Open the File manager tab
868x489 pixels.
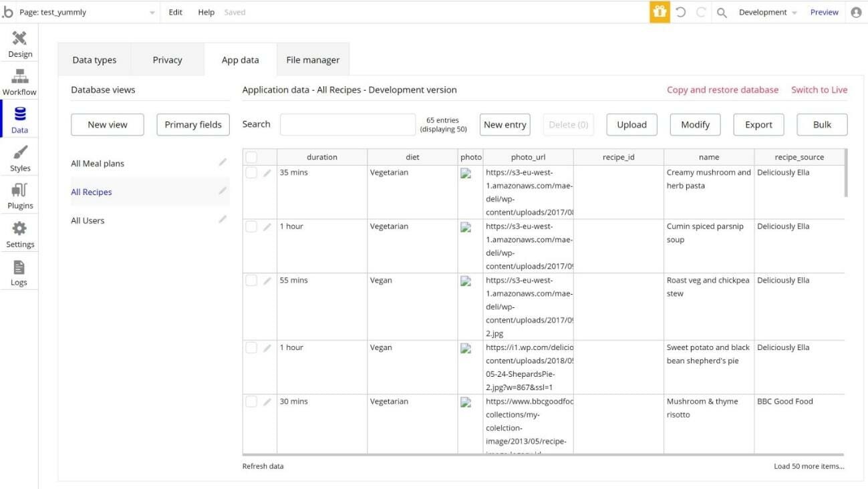click(313, 60)
